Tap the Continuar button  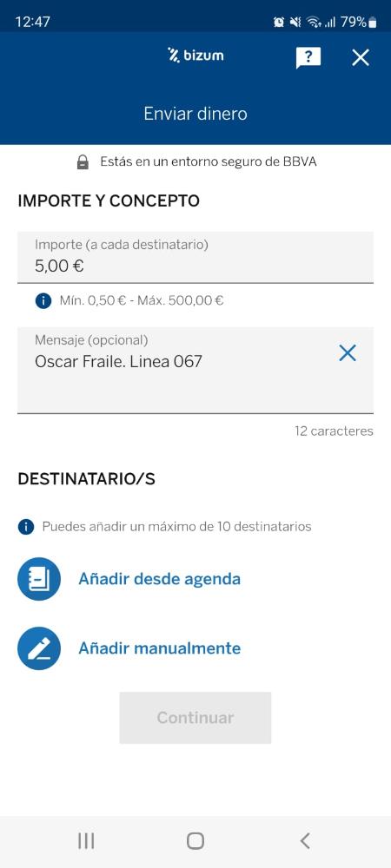tap(195, 718)
